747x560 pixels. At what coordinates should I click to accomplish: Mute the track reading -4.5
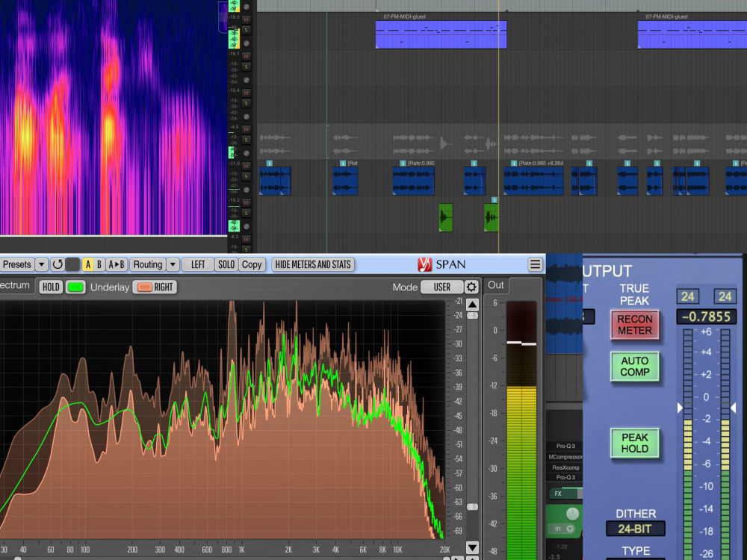pyautogui.click(x=247, y=129)
